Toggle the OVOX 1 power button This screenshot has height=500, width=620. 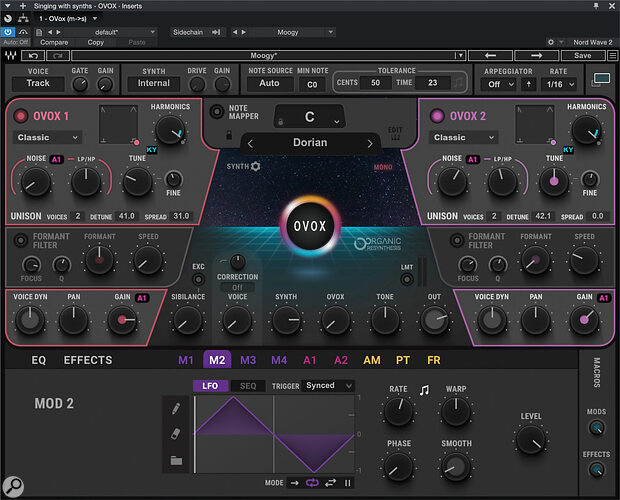21,116
